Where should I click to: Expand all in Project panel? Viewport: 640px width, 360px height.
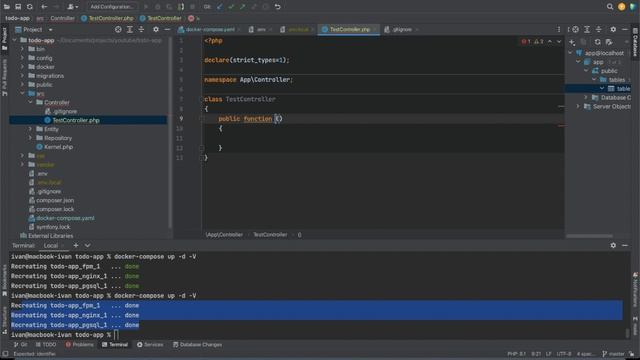(x=130, y=29)
